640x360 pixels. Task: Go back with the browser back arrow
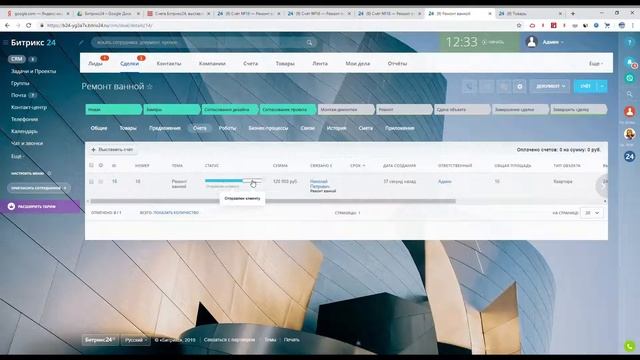point(7,25)
